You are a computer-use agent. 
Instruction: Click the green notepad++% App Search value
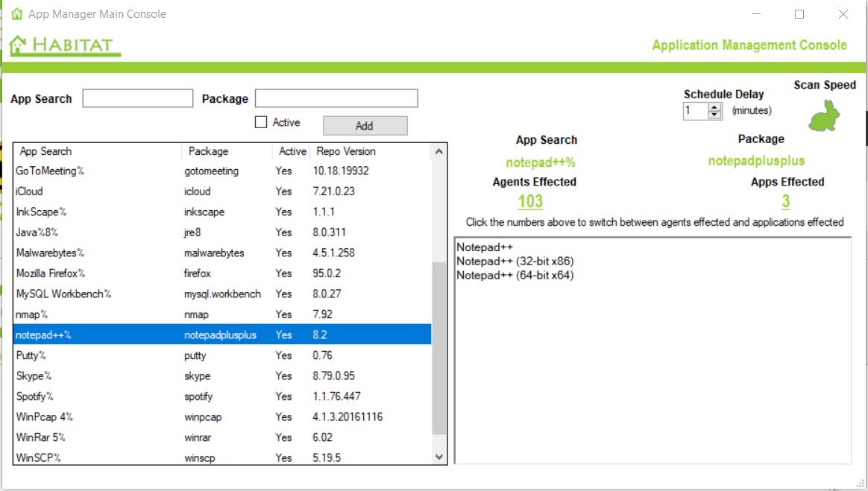tap(541, 162)
